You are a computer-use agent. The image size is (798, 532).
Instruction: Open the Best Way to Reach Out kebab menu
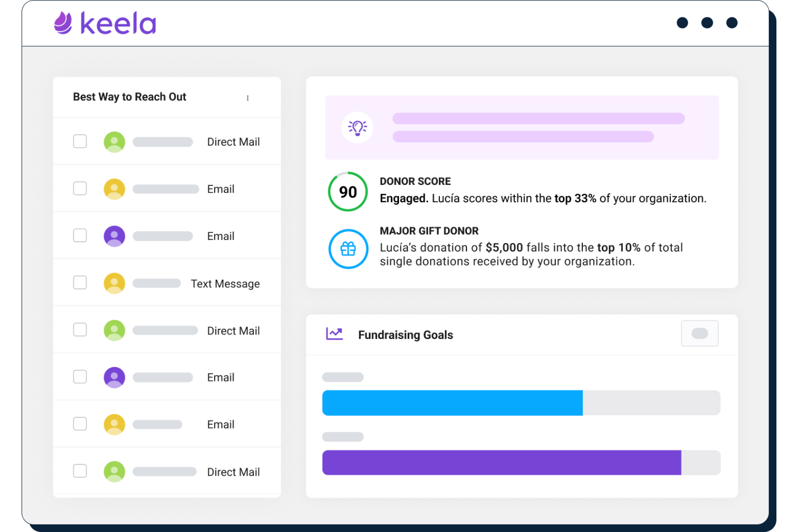click(x=247, y=98)
